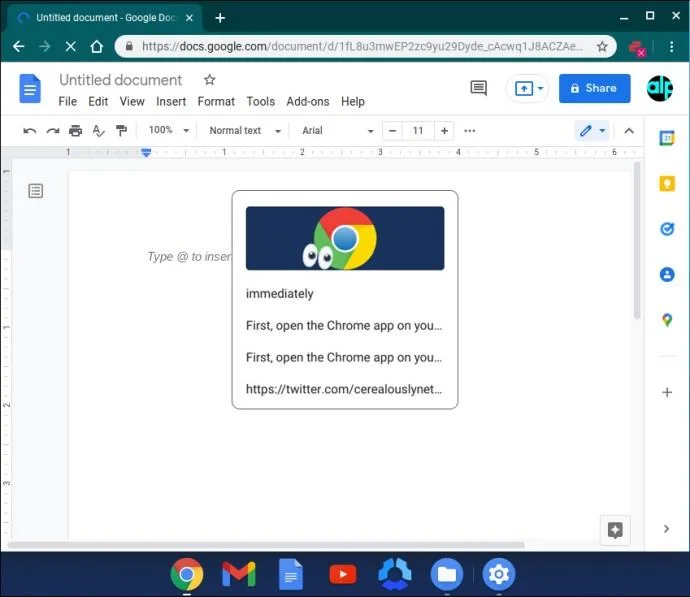Open the Help menu
Screen dimensions: 690x597
tap(352, 102)
